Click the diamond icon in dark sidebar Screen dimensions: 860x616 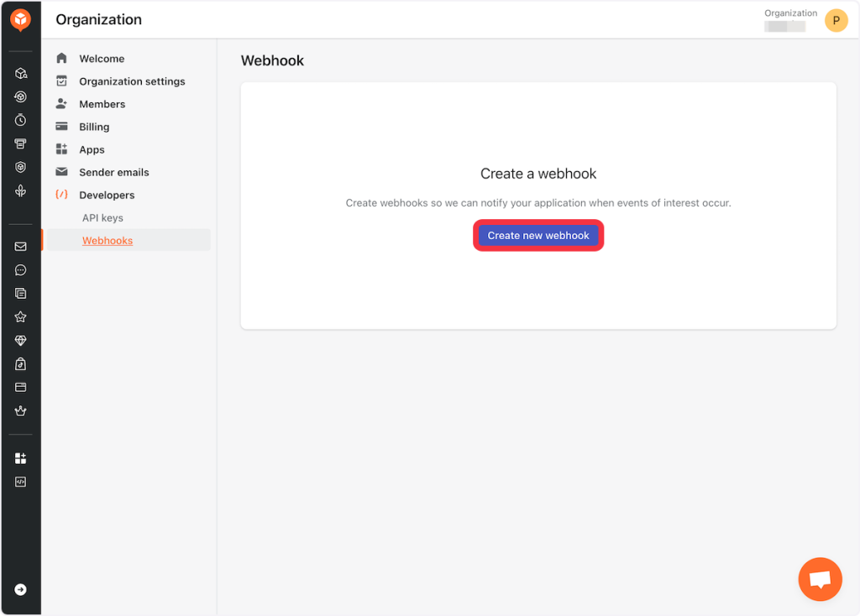coord(20,341)
